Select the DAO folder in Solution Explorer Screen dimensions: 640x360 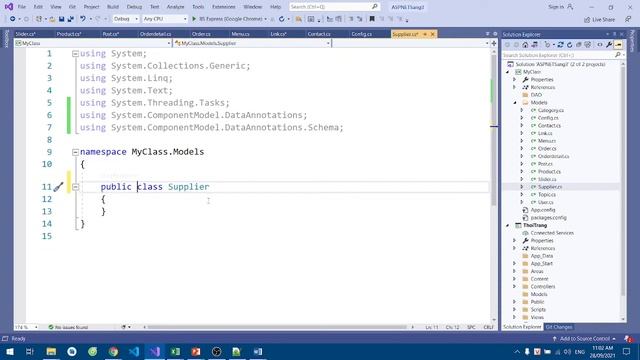click(536, 95)
